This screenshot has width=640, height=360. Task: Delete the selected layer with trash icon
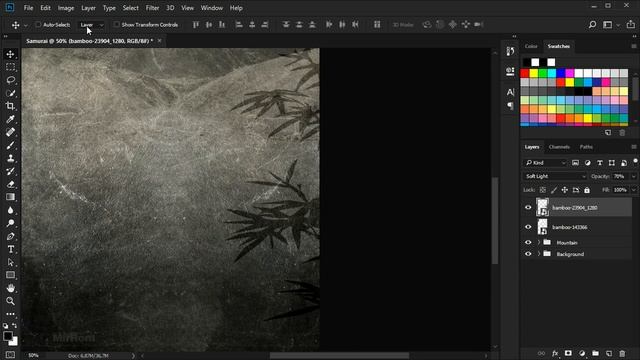click(x=622, y=353)
